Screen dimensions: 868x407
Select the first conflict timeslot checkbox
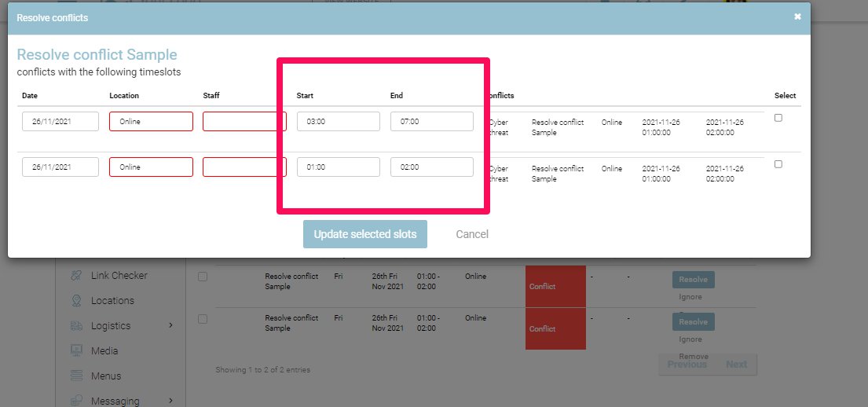(x=778, y=118)
